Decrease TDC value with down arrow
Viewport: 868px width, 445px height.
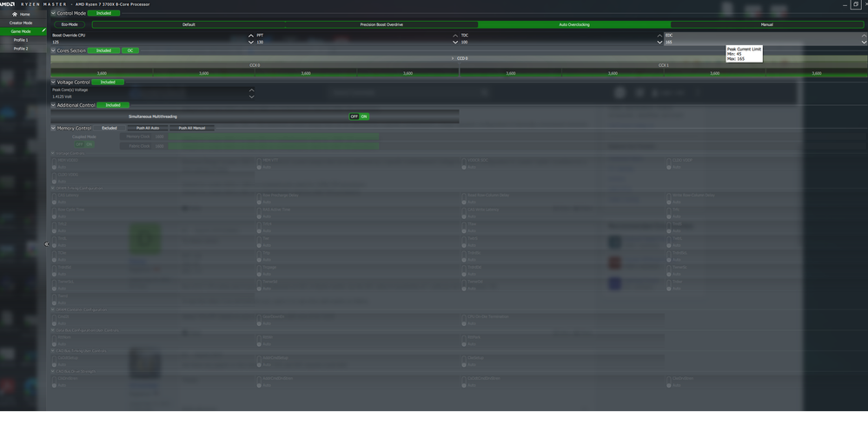point(659,42)
